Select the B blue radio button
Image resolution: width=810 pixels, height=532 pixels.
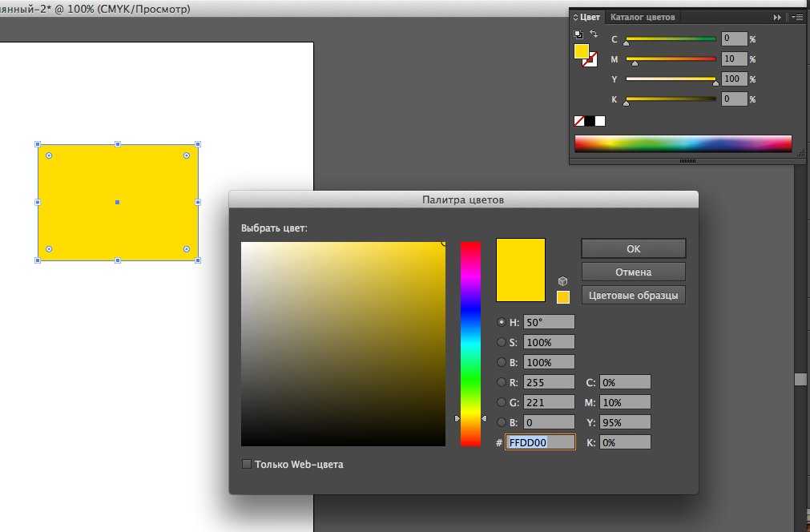click(501, 422)
